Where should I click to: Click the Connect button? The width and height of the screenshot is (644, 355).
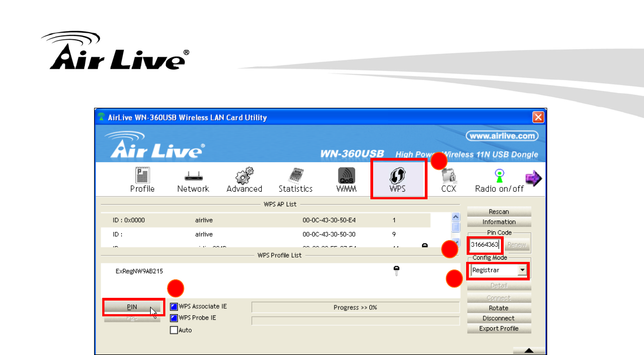click(x=499, y=298)
